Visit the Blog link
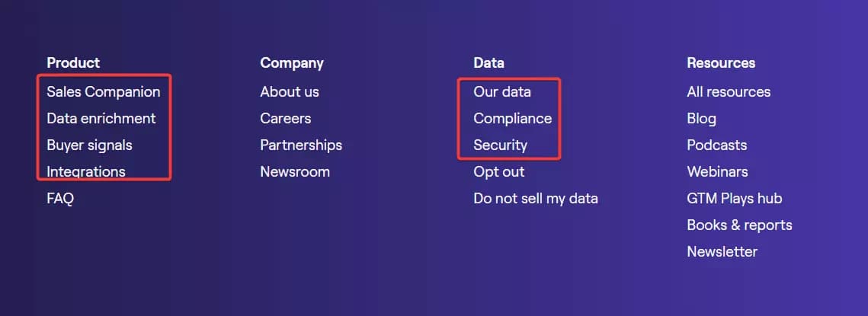This screenshot has width=868, height=316. [x=701, y=119]
